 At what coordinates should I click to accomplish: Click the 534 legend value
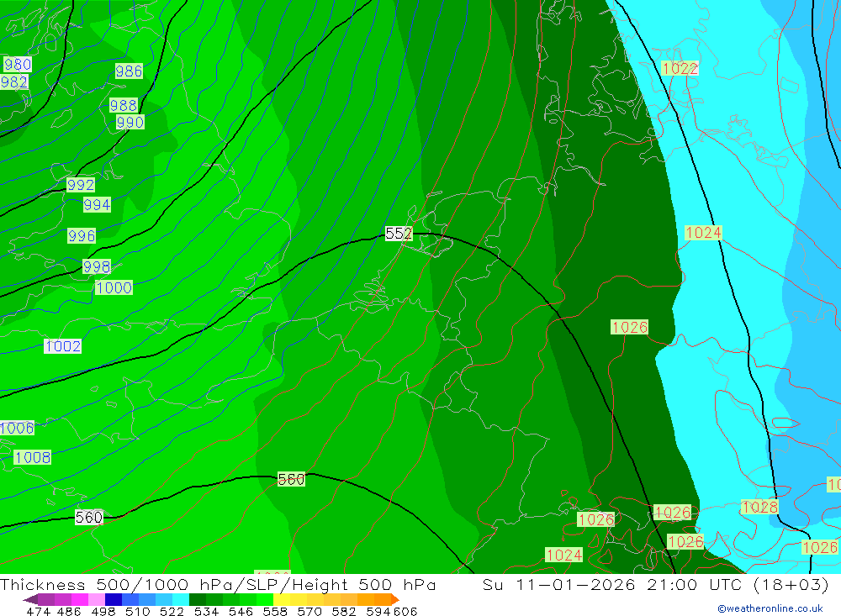pyautogui.click(x=207, y=611)
